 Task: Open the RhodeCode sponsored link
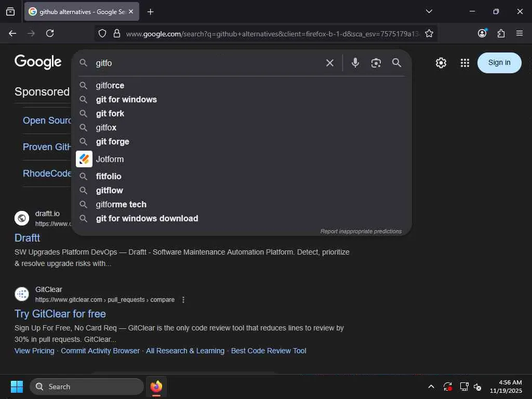click(47, 174)
